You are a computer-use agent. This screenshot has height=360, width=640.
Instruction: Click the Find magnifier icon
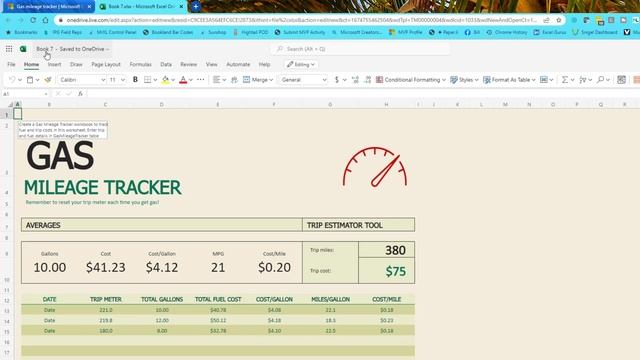pos(600,80)
